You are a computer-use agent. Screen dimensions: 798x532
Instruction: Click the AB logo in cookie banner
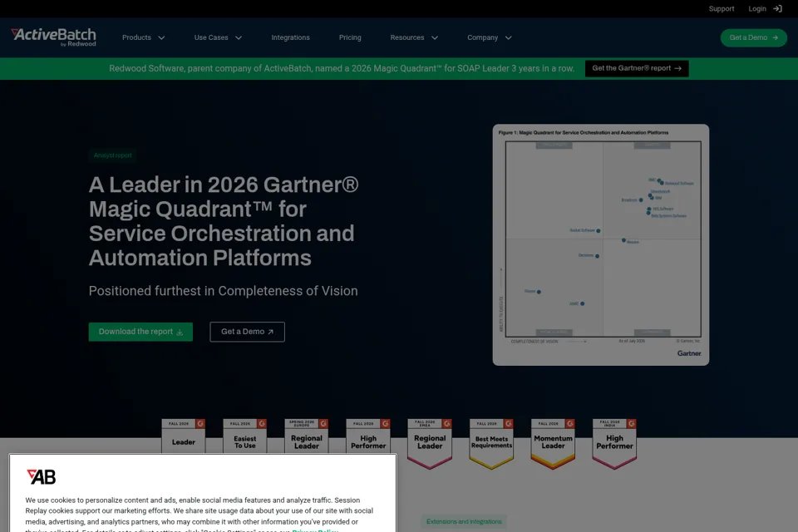42,476
